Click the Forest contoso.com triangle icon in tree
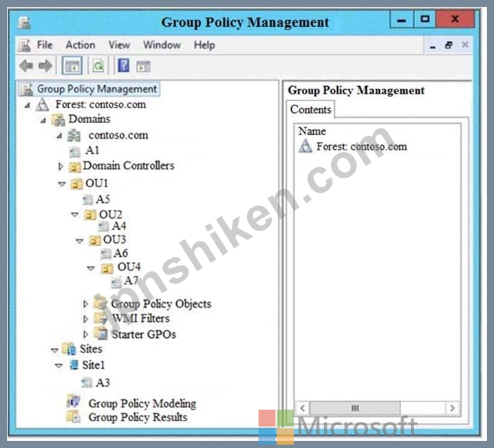494x448 pixels. point(42,105)
